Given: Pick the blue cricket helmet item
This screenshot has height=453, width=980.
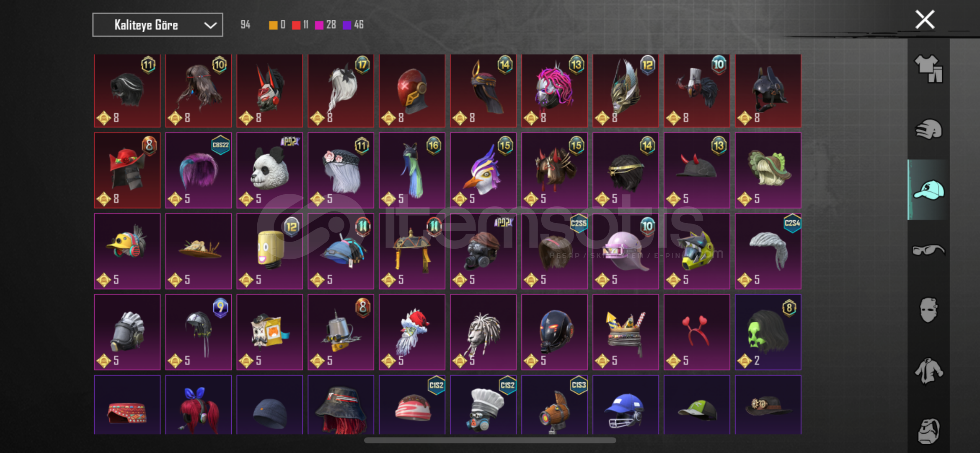Looking at the screenshot, I should [x=626, y=405].
